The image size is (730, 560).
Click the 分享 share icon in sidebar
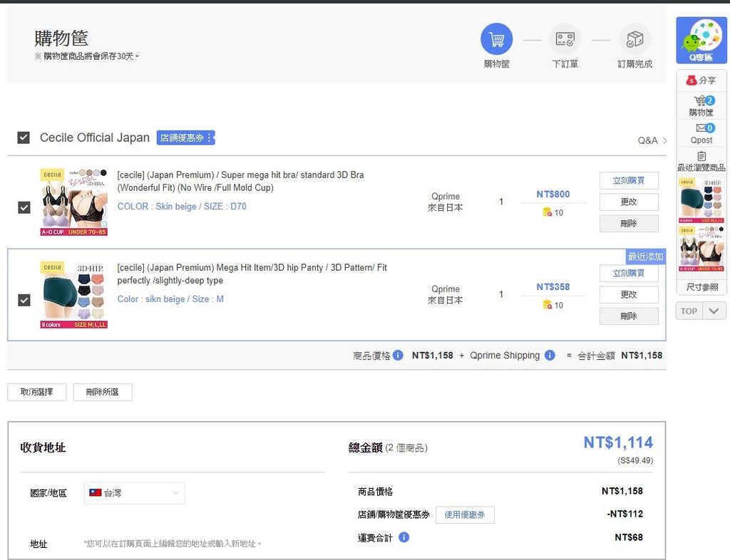point(692,80)
